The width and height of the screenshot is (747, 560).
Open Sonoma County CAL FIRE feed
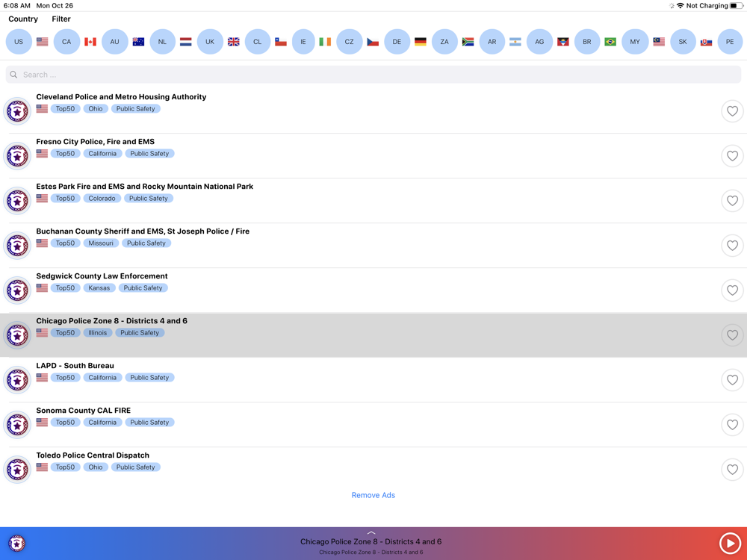tap(373, 424)
